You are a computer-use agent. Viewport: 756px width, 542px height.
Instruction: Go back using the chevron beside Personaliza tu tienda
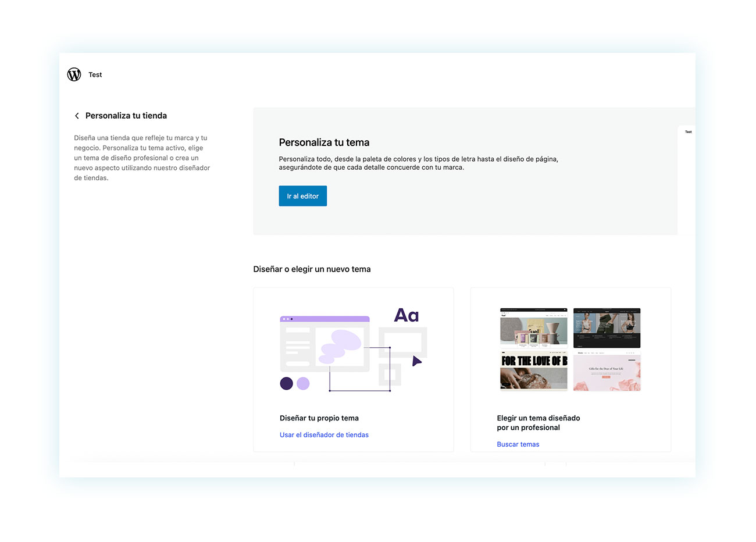[x=77, y=116]
